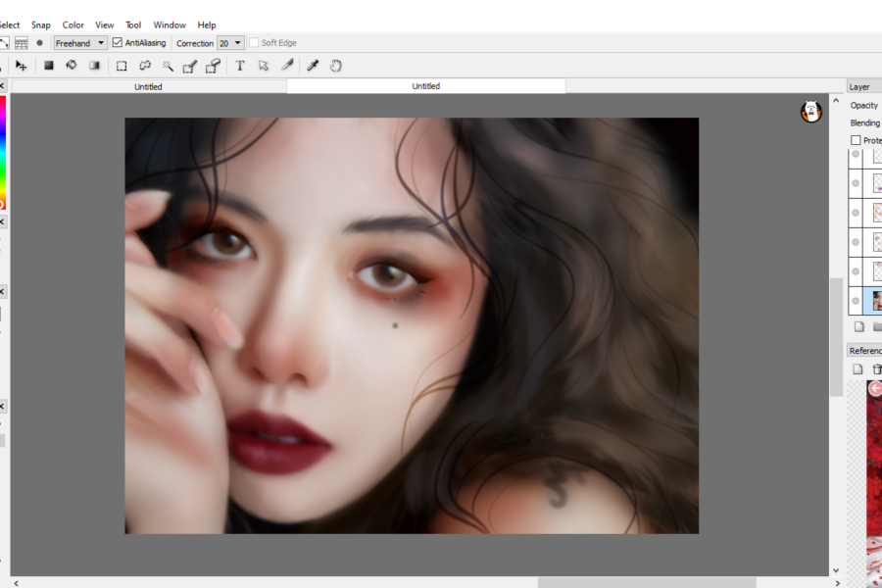882x588 pixels.
Task: Click the grid snap icon
Action: click(x=22, y=43)
